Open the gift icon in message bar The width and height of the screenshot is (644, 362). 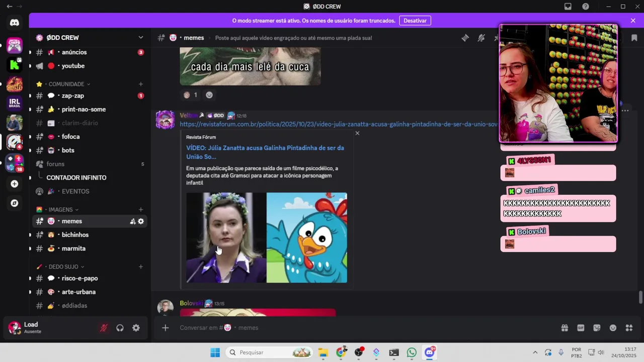[565, 328]
